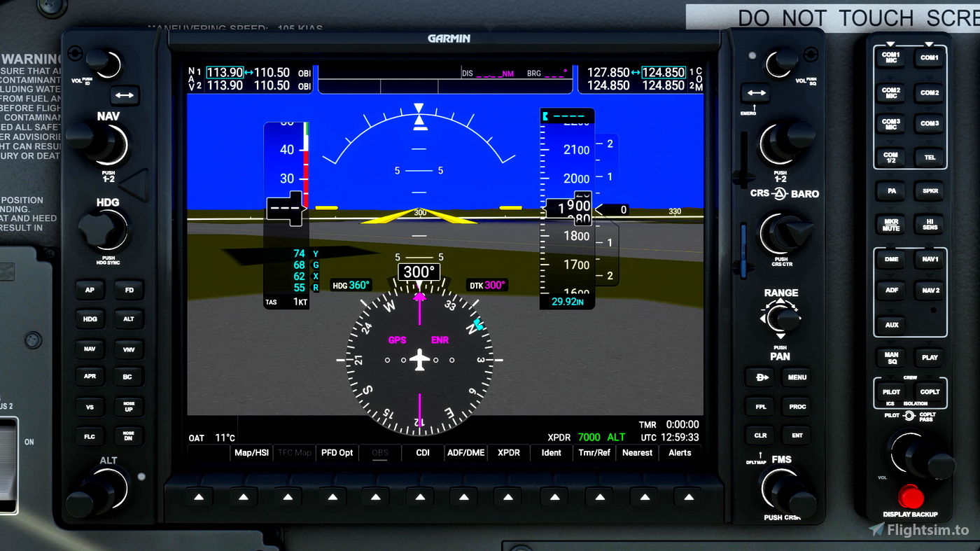Click the RANGE pan joystick
The image size is (980, 551).
(x=781, y=319)
